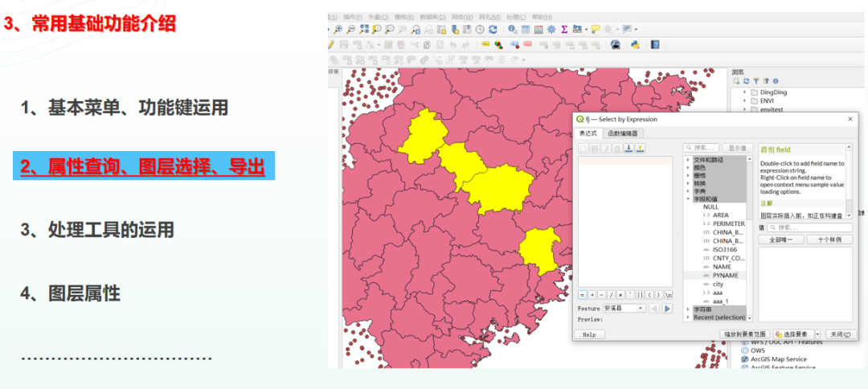The height and width of the screenshot is (389, 868).
Task: Expand the 转换 function group
Action: click(687, 183)
